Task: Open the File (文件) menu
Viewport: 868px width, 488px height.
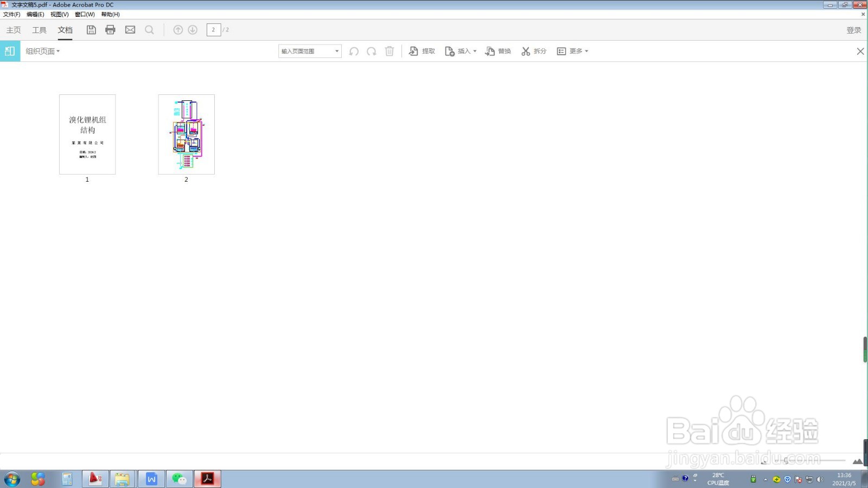Action: (x=11, y=14)
